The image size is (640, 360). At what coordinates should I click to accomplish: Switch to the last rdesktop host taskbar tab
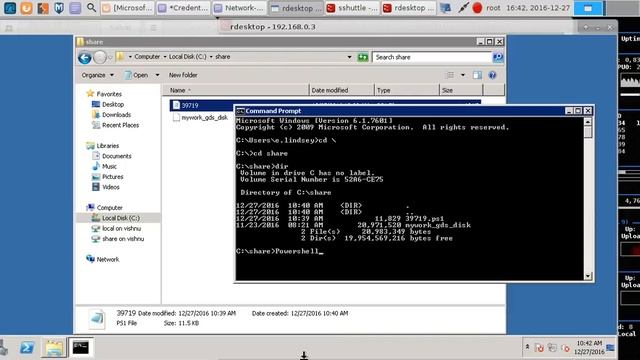(408, 8)
